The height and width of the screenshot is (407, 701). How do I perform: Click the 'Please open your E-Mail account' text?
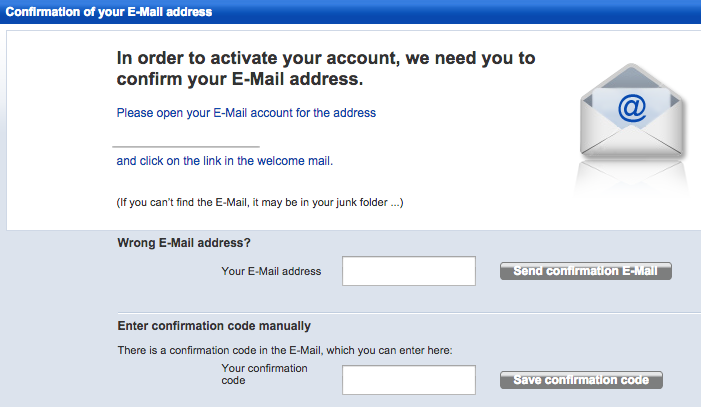coord(246,113)
